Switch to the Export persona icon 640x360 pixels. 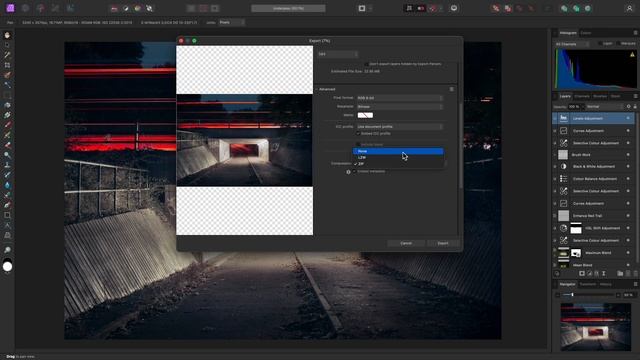coord(70,8)
